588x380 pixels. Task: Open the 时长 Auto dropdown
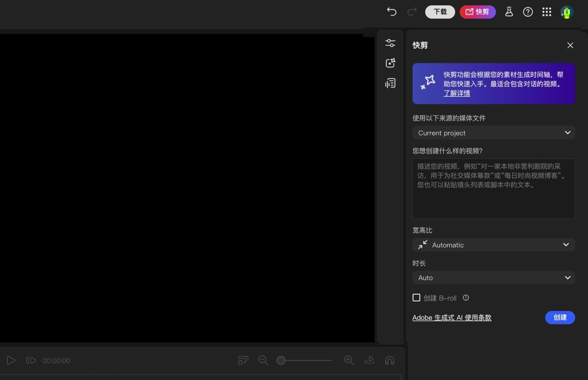[x=493, y=278]
